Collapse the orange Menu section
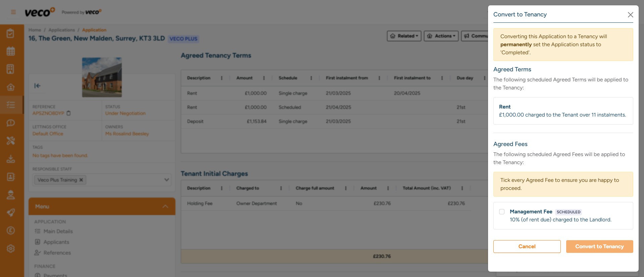Screen dimensions: 644x277 coord(165,206)
